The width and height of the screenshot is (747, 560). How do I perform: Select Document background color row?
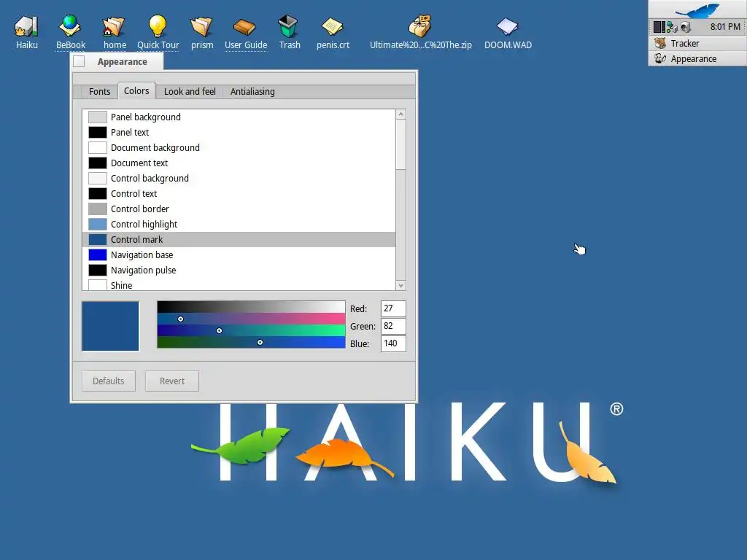(239, 147)
